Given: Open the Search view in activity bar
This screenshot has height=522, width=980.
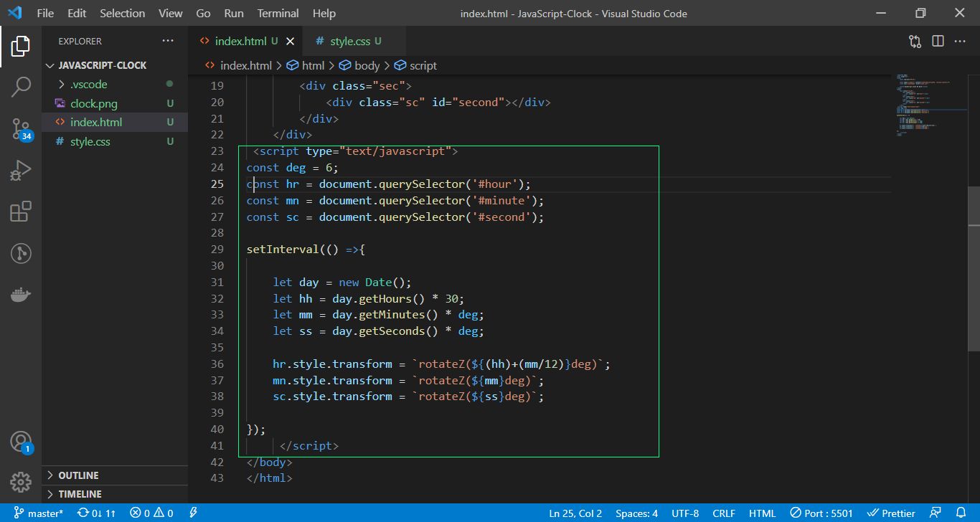Looking at the screenshot, I should coord(21,87).
